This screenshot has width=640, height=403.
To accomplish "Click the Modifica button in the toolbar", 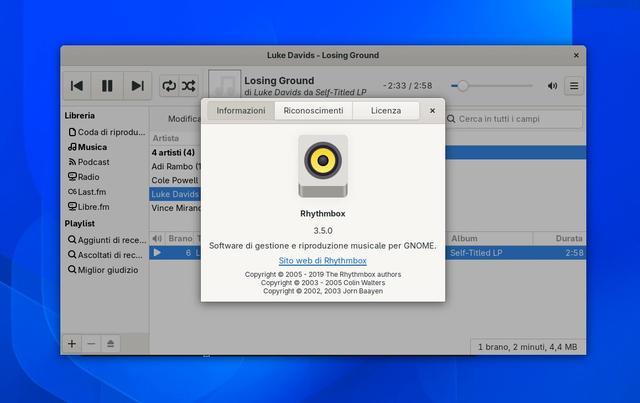I will click(184, 119).
